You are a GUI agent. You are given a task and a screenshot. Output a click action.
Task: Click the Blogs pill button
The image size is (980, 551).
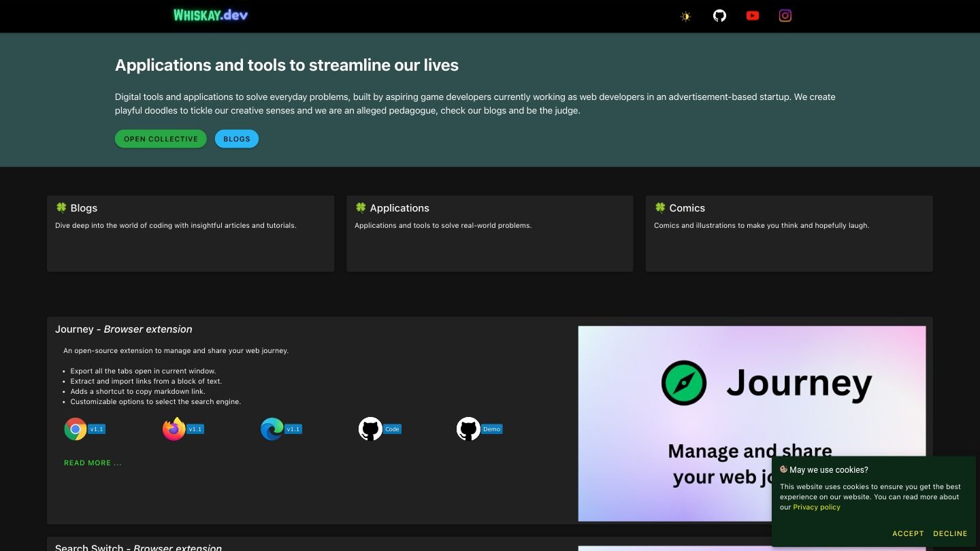coord(237,139)
